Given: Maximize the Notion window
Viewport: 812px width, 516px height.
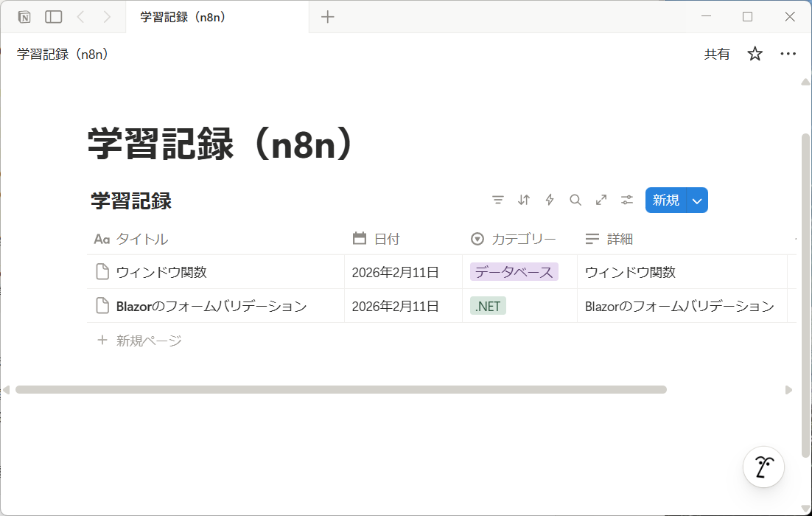Looking at the screenshot, I should tap(747, 16).
